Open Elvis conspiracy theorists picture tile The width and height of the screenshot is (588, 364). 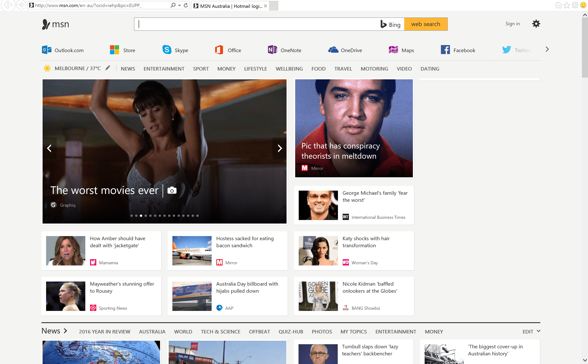pos(354,128)
